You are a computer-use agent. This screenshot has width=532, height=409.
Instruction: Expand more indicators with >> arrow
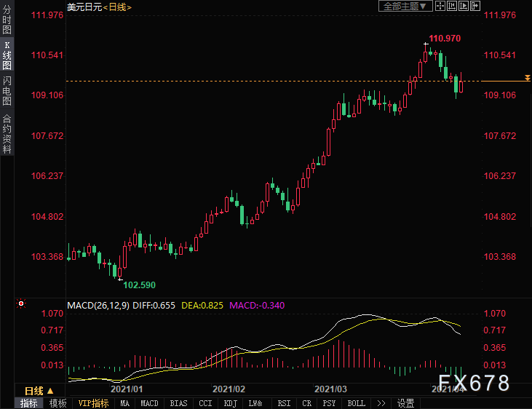click(x=381, y=403)
